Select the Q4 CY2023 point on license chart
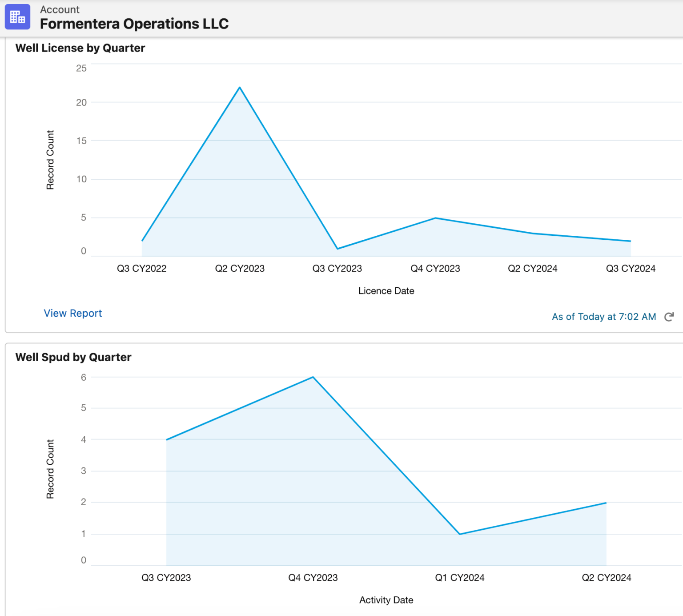The width and height of the screenshot is (683, 616). click(x=435, y=217)
